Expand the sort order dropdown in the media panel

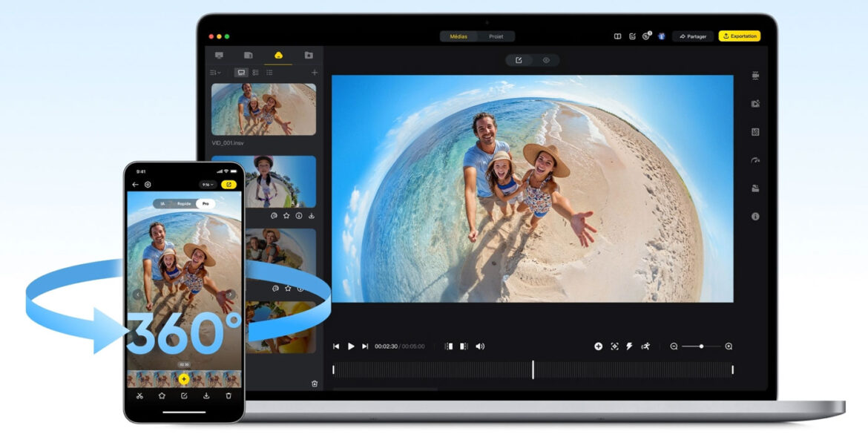[x=215, y=73]
